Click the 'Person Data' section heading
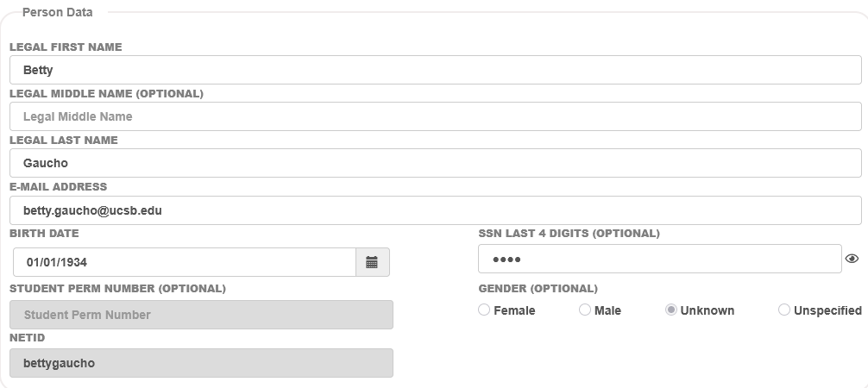Image resolution: width=868 pixels, height=388 pixels. [57, 13]
